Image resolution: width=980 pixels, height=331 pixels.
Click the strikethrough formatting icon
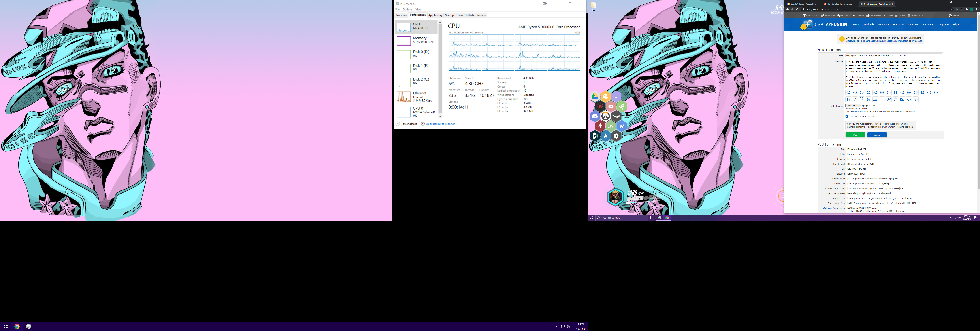pos(868,99)
